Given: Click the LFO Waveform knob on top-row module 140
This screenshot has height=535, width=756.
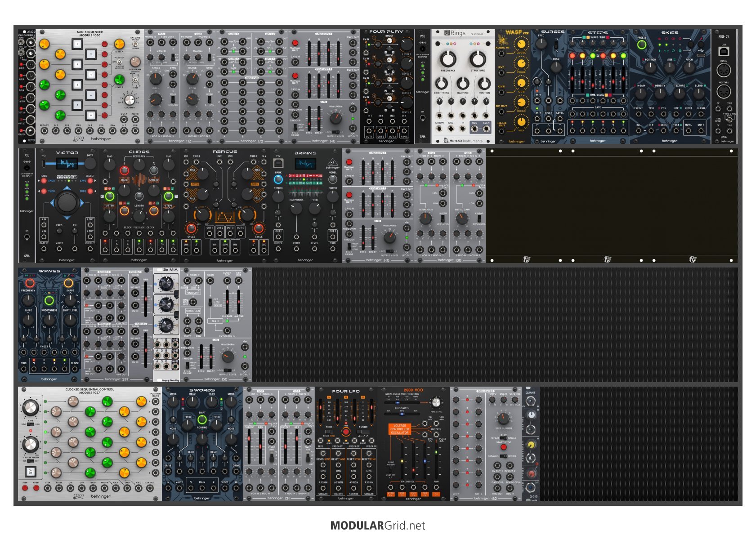Looking at the screenshot, I should [x=336, y=118].
